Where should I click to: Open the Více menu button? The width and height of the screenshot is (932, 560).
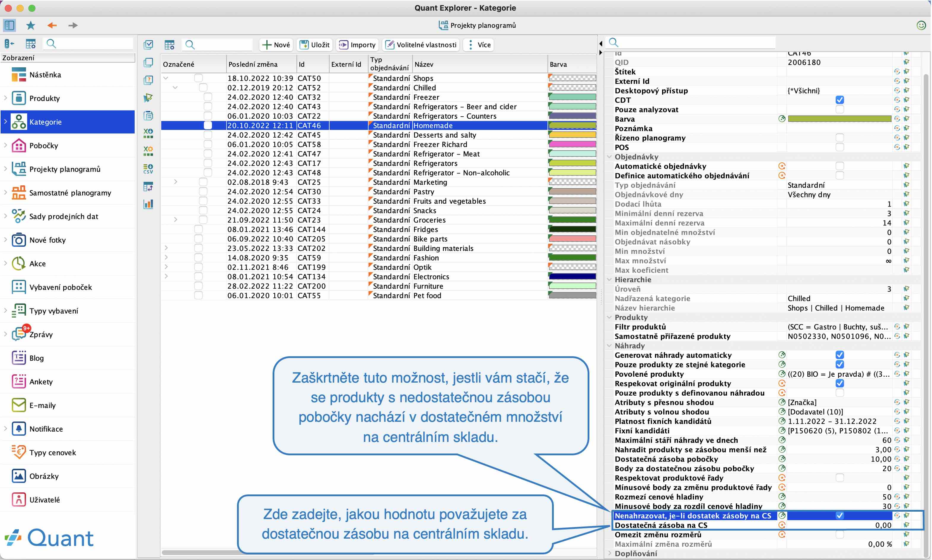pos(478,45)
